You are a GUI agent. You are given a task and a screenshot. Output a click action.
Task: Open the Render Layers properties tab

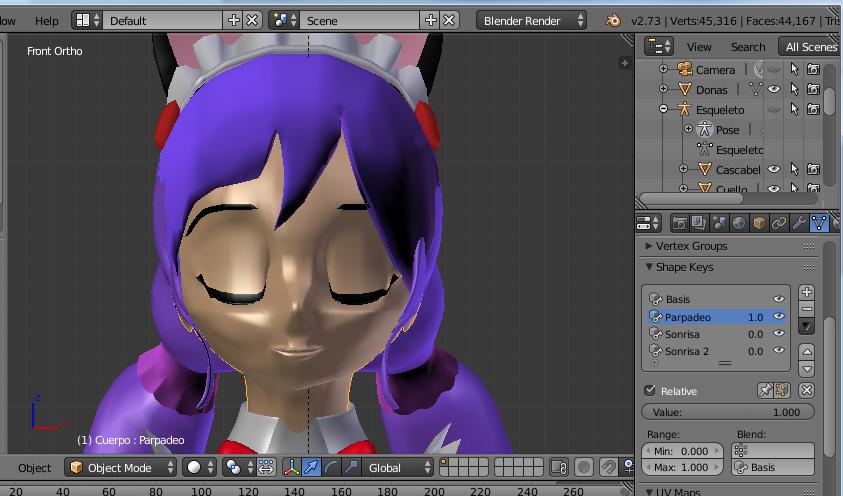699,223
